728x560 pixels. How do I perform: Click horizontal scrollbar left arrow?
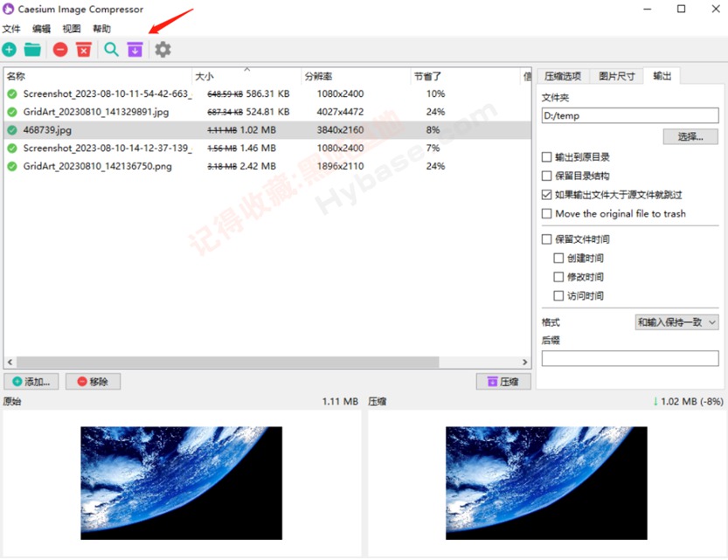[x=10, y=362]
